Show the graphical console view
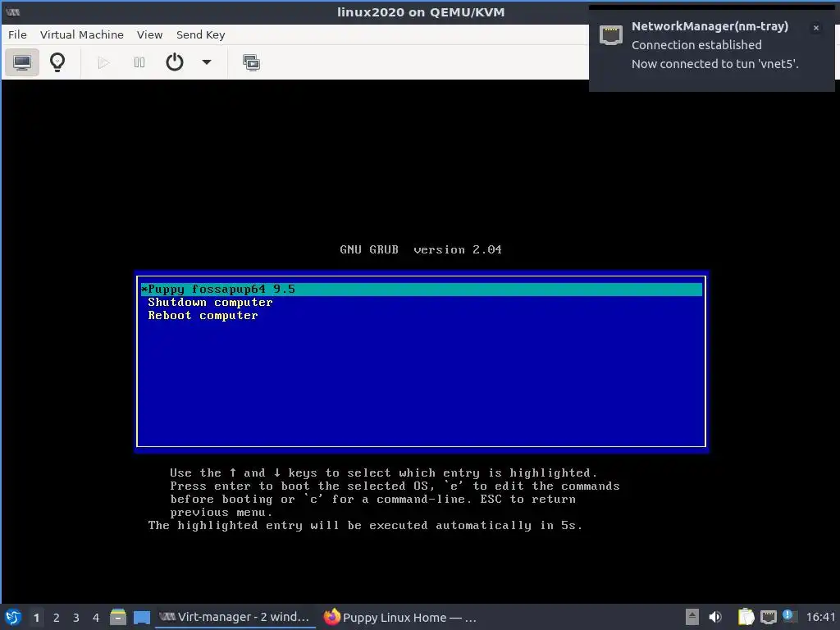The width and height of the screenshot is (840, 630). pyautogui.click(x=22, y=62)
